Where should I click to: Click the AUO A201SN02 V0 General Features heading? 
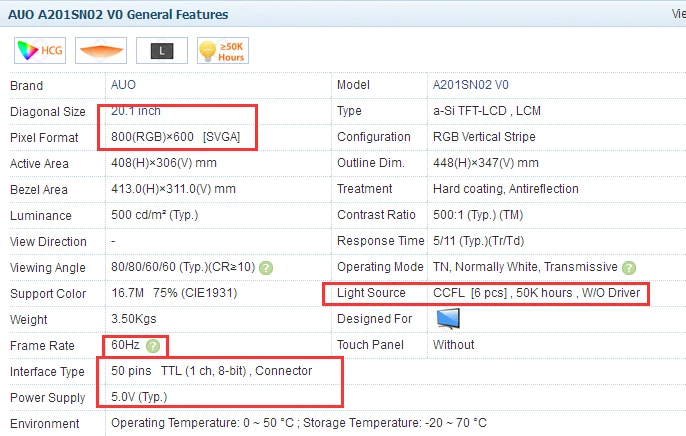(x=118, y=14)
